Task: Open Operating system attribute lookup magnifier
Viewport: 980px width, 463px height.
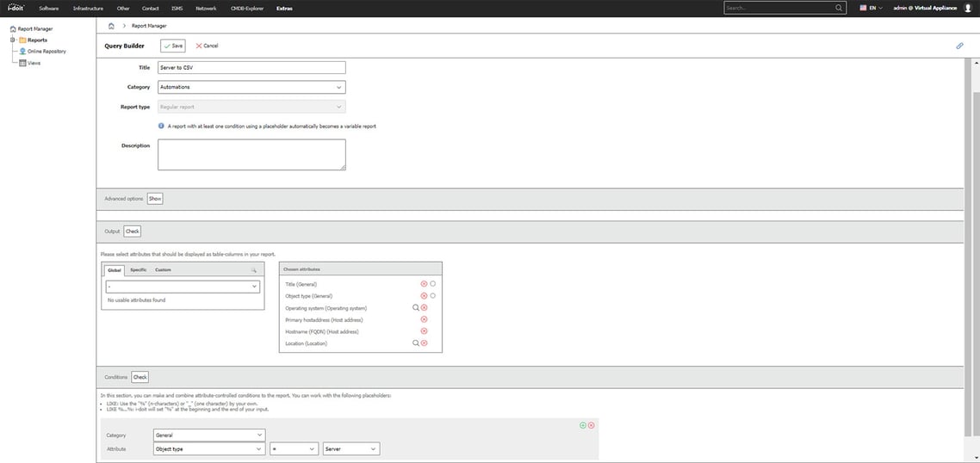Action: (x=416, y=307)
